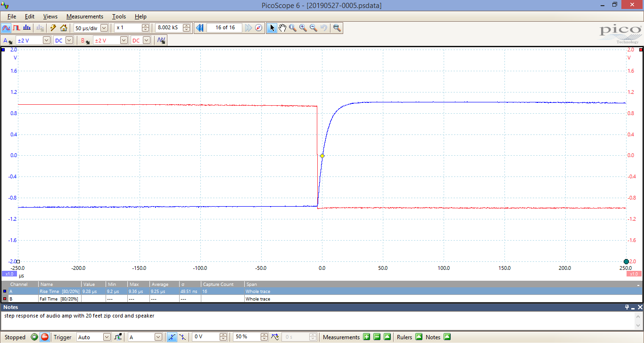The image size is (644, 343).
Task: Open the Views menu
Action: (50, 17)
